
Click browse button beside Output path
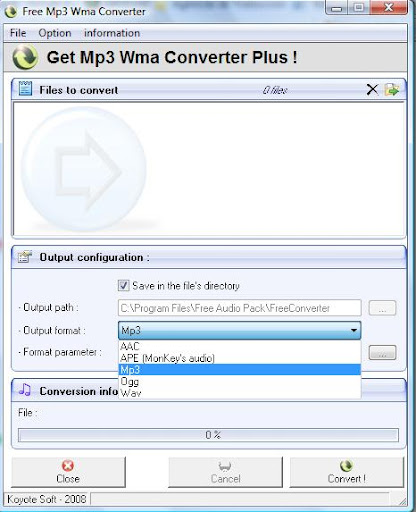point(382,308)
